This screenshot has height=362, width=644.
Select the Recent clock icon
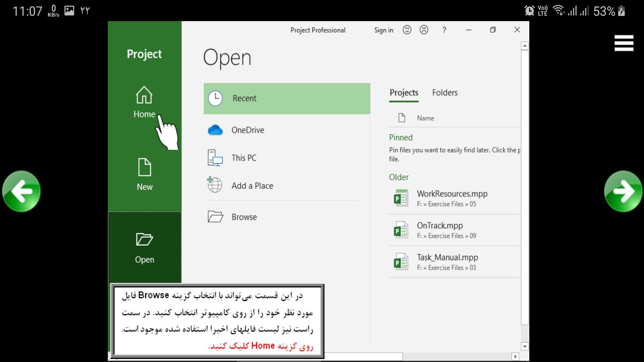tap(215, 98)
